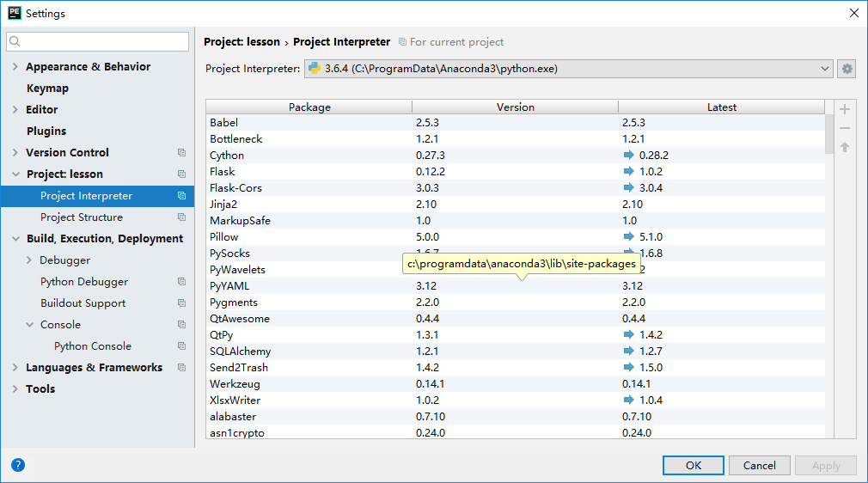Click the plus icon to install a package

coord(845,109)
